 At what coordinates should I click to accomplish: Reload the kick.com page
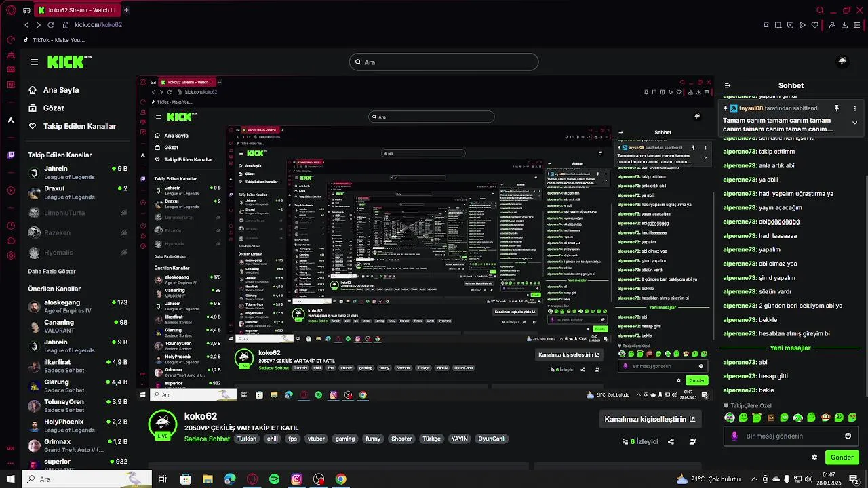(x=50, y=25)
